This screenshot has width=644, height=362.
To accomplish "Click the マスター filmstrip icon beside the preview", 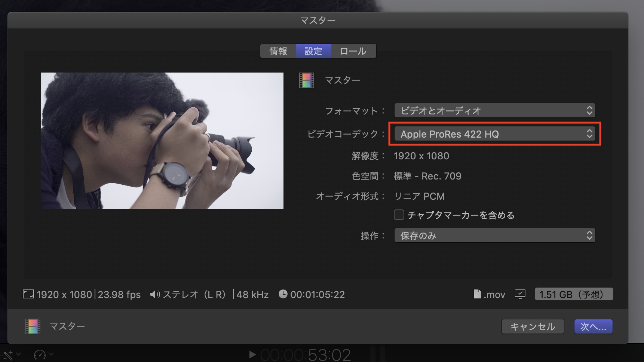I will 306,80.
